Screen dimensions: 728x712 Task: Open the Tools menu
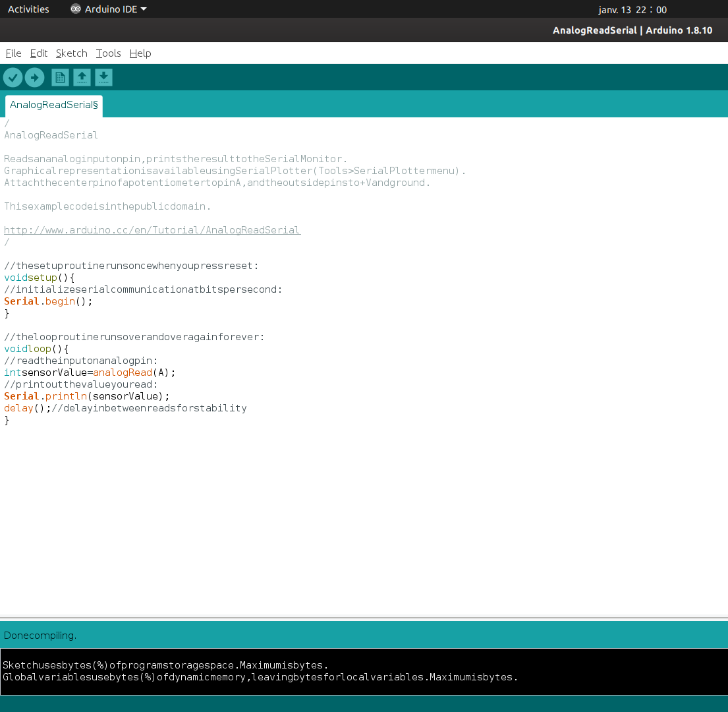click(x=108, y=53)
